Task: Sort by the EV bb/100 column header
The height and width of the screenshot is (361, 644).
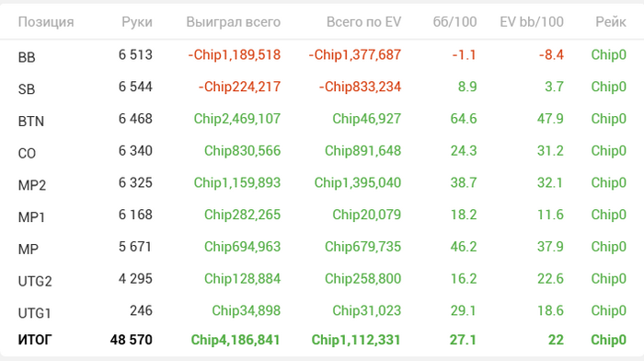Action: 532,22
